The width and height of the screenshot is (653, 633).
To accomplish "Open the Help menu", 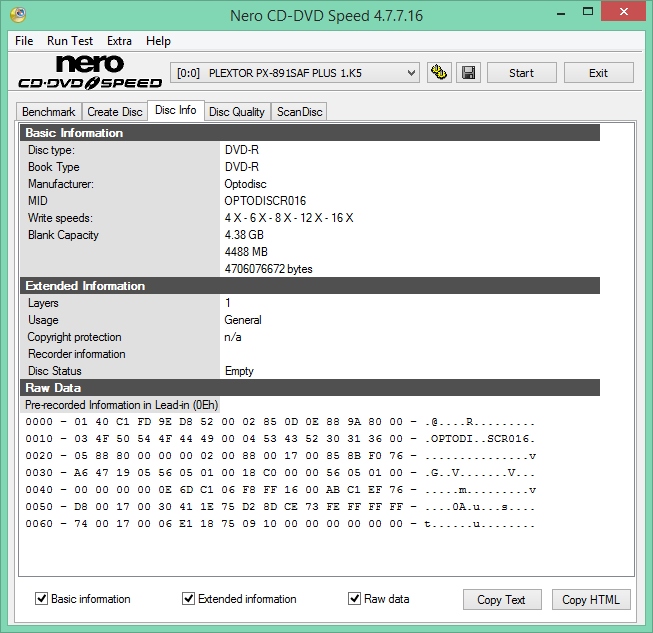I will coord(158,41).
